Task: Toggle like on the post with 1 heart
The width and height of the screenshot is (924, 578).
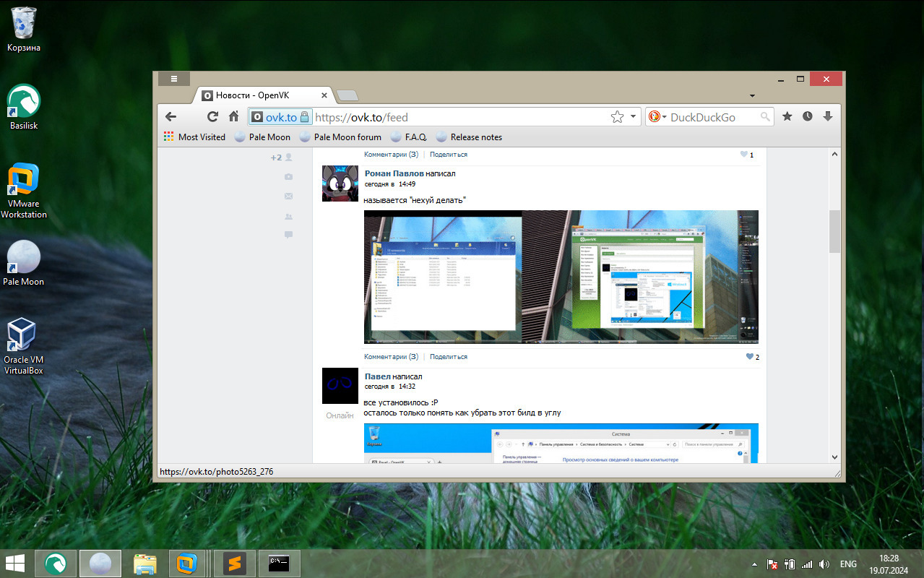Action: pyautogui.click(x=743, y=155)
